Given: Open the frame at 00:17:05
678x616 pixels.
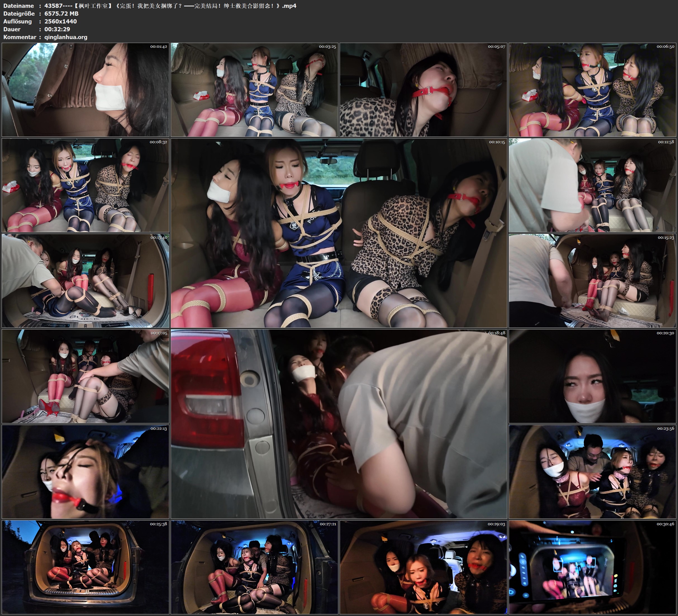Looking at the screenshot, I should (85, 376).
